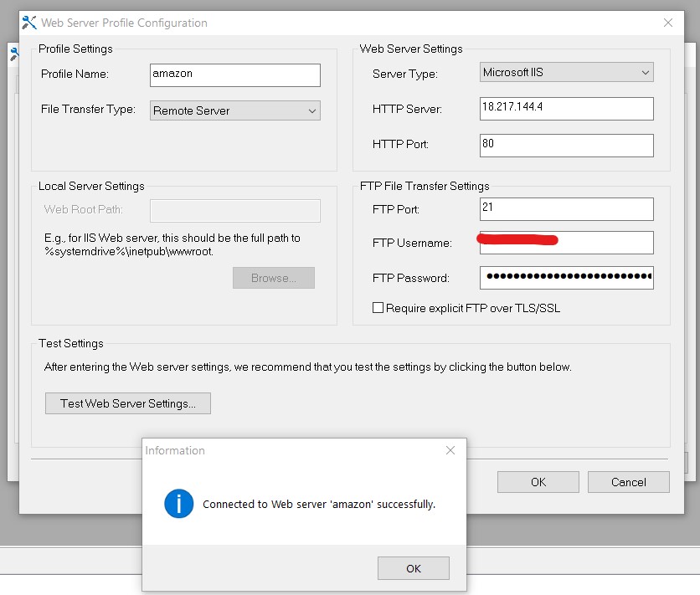Close the Web Server Profile Configuration window
This screenshot has width=700, height=595.
668,23
